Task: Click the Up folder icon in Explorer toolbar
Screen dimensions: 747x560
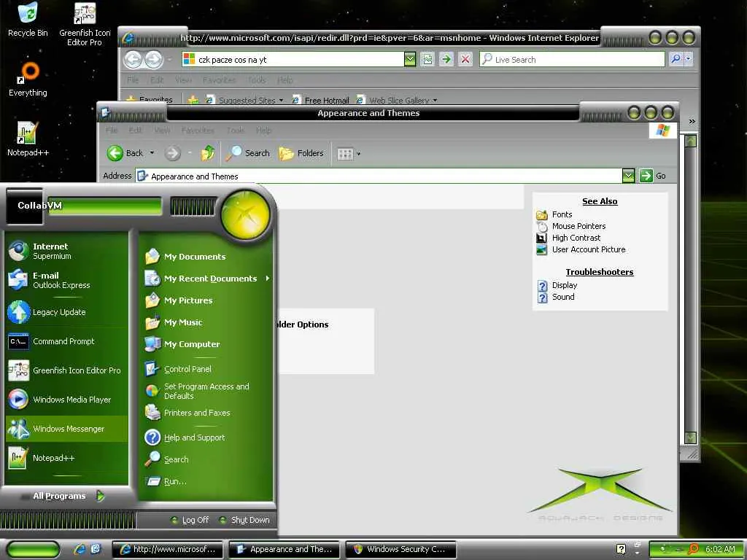Action: pos(208,153)
